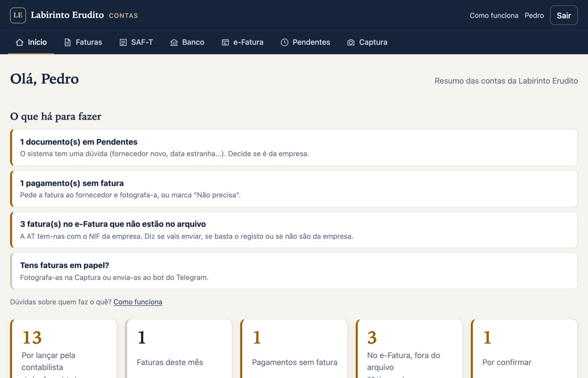
Task: Select the e-Fatura tab label
Action: coord(248,42)
